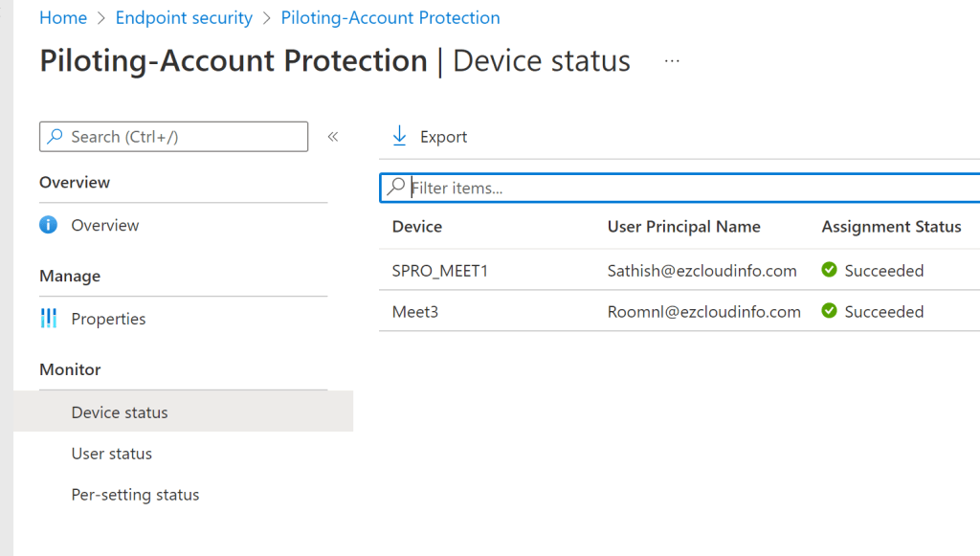Select Device status in Monitor section

[x=120, y=412]
